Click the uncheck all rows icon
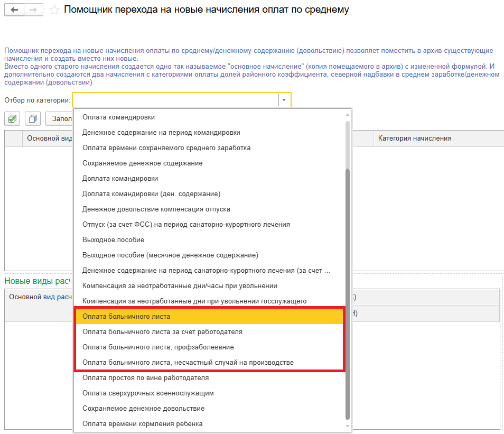Viewport: 504px width, 434px height. point(33,118)
